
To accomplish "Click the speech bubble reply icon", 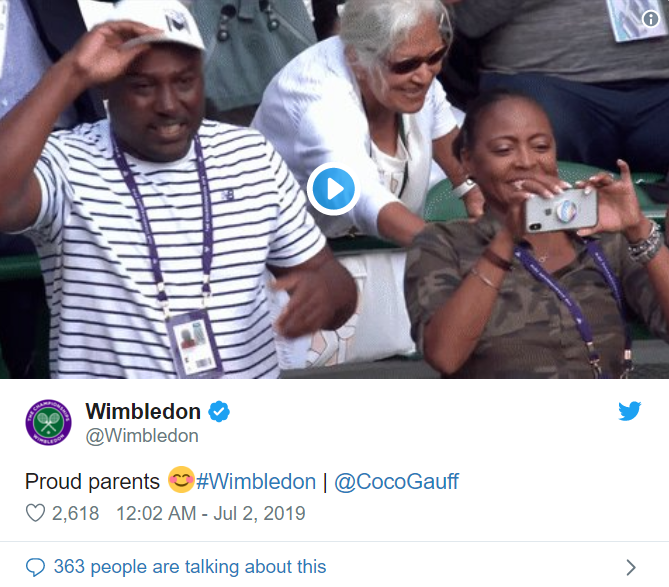I will (x=35, y=567).
